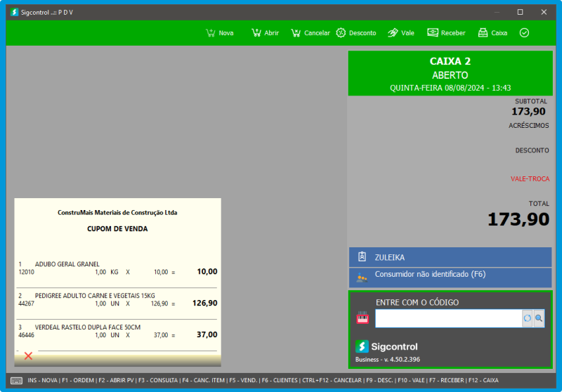Image resolution: width=562 pixels, height=392 pixels.
Task: Open the Caixa cash register menu
Action: (x=492, y=33)
